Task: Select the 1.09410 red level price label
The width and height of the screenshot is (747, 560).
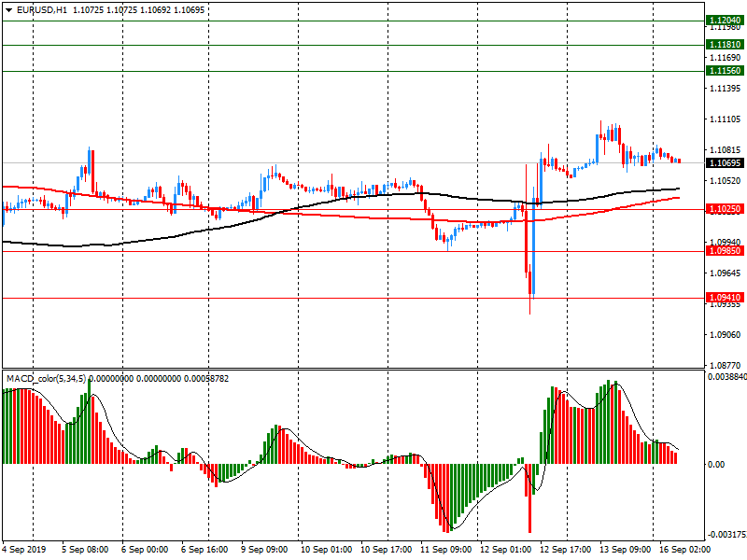Action: pos(725,298)
